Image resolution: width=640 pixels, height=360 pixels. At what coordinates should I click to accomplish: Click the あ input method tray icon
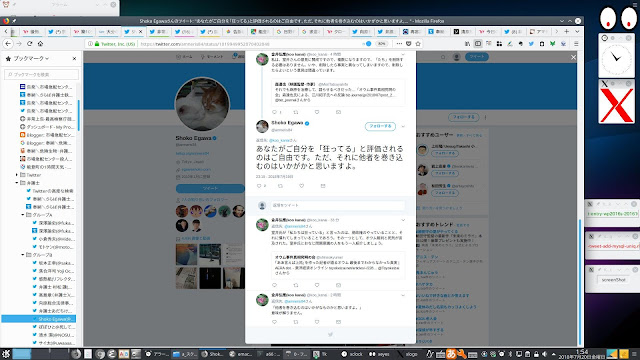(x=451, y=354)
